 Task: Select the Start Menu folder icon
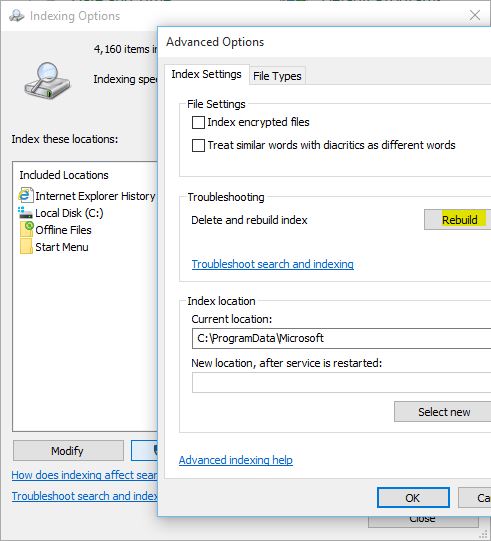point(27,247)
